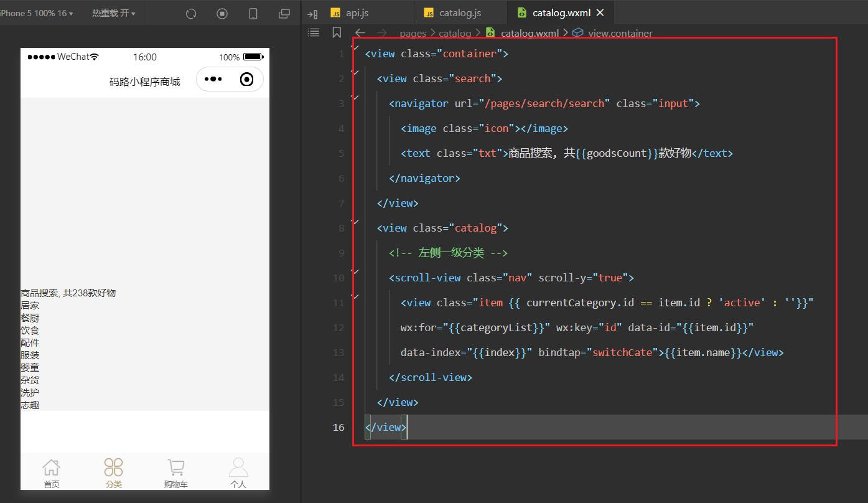Select the 志趣 category in simulator
The image size is (868, 503).
coord(30,405)
